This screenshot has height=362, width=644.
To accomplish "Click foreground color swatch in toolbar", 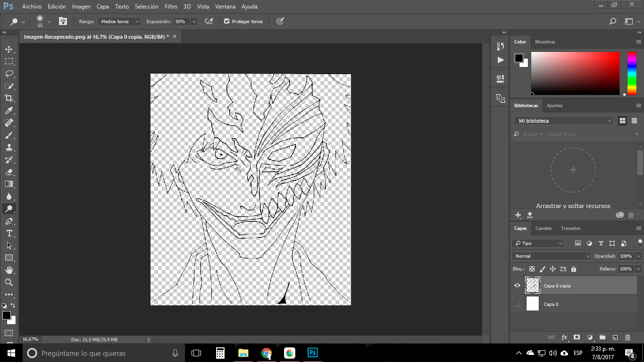I will pos(6,315).
